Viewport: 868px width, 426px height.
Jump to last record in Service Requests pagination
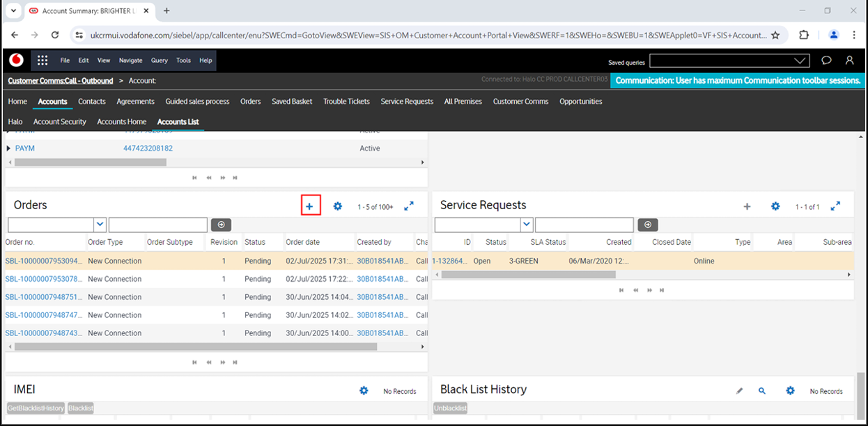662,290
